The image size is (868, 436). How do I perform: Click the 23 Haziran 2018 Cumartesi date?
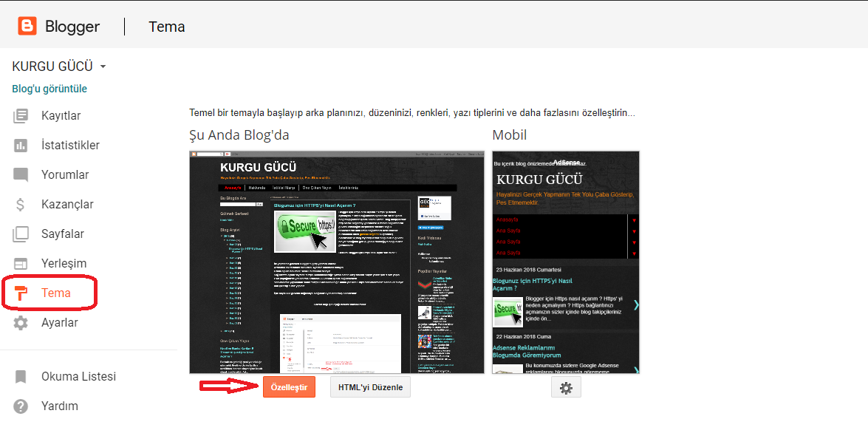[x=529, y=270]
